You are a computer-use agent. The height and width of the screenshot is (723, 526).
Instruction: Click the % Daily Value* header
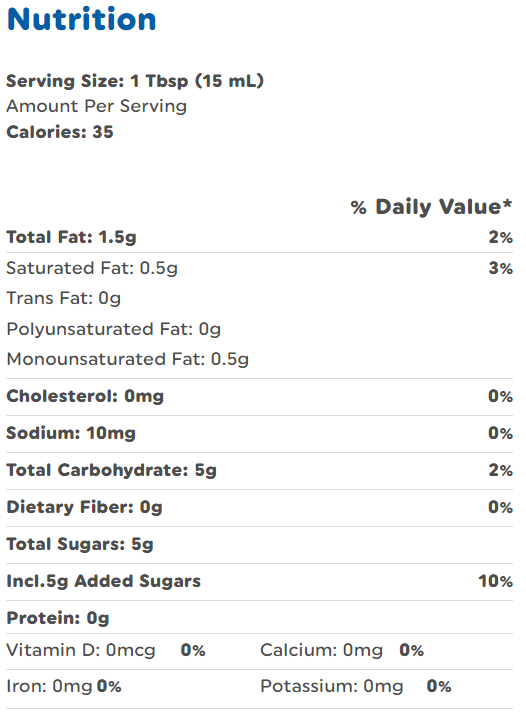coord(431,207)
